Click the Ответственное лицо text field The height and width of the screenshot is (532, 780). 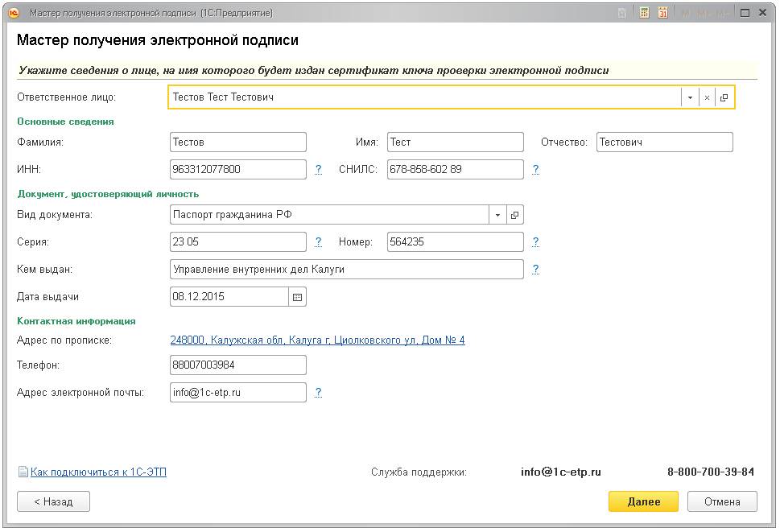[425, 97]
